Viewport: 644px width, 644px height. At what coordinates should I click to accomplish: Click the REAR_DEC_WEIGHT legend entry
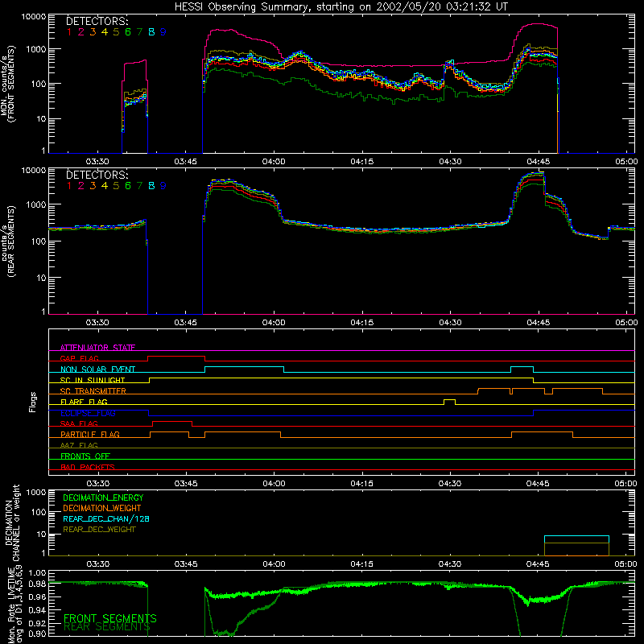click(99, 530)
